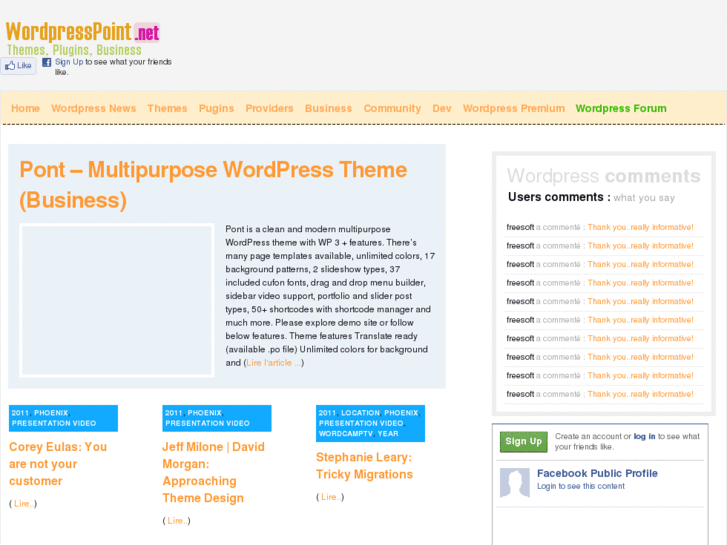The width and height of the screenshot is (727, 545).
Task: Click Lire link under Jeff Milone post
Action: pyautogui.click(x=176, y=521)
